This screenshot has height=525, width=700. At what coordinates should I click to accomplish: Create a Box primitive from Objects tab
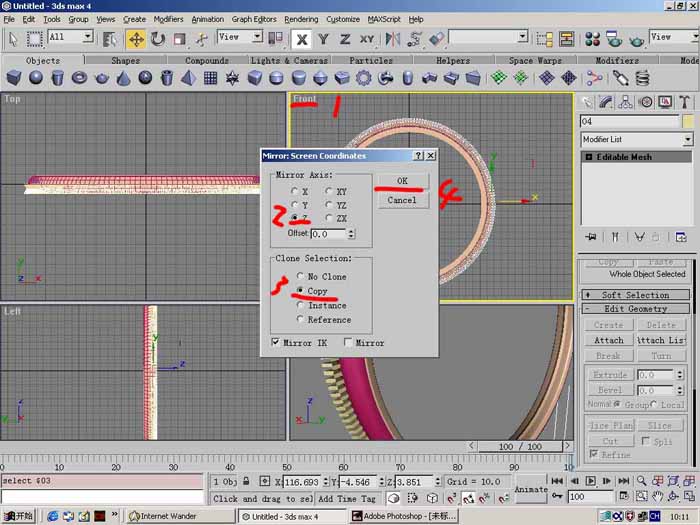click(14, 78)
